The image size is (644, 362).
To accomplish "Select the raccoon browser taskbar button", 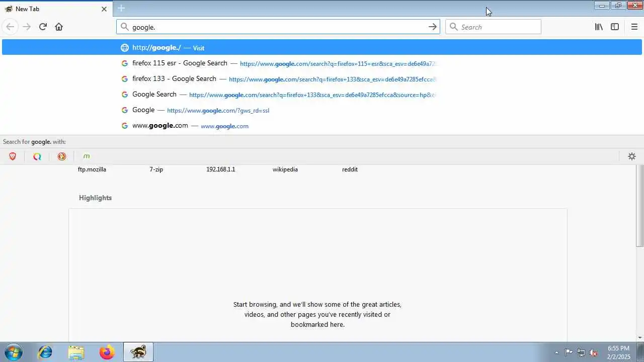I will 138,352.
